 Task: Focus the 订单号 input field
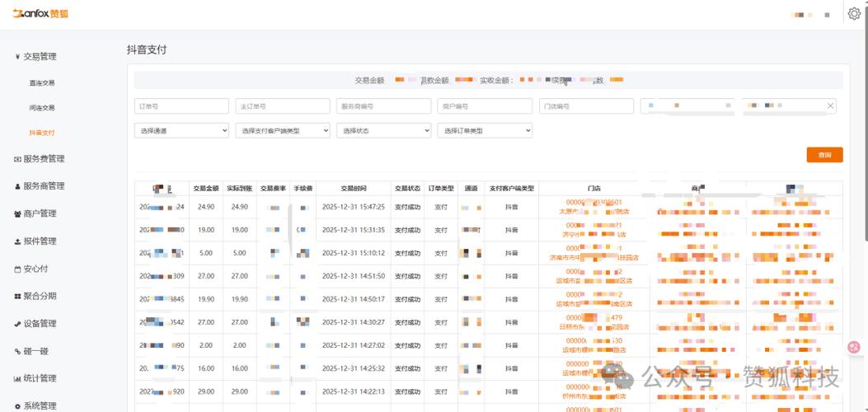coord(181,106)
